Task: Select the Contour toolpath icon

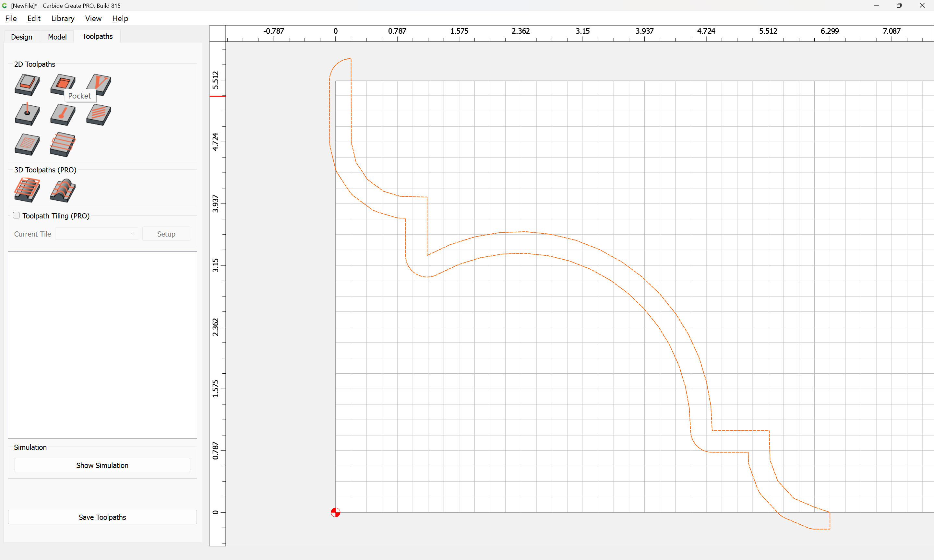Action: (x=27, y=85)
